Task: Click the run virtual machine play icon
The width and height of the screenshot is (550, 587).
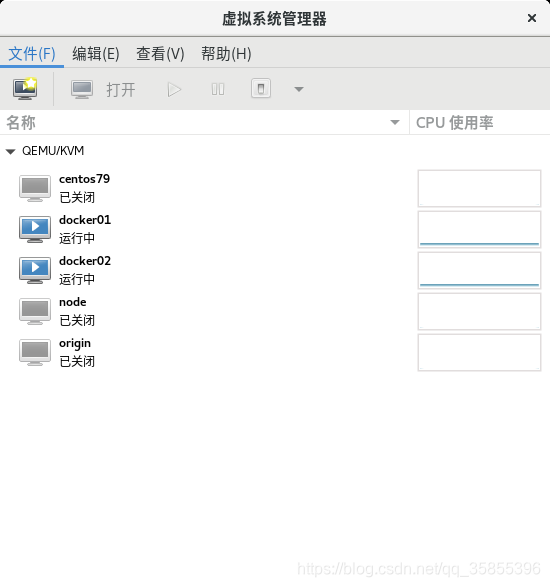Action: point(174,89)
